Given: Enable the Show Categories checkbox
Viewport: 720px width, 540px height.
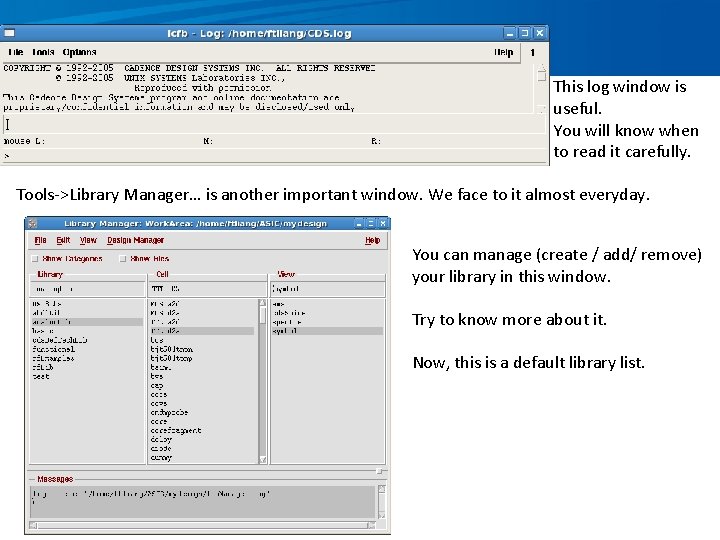Looking at the screenshot, I should (35, 259).
